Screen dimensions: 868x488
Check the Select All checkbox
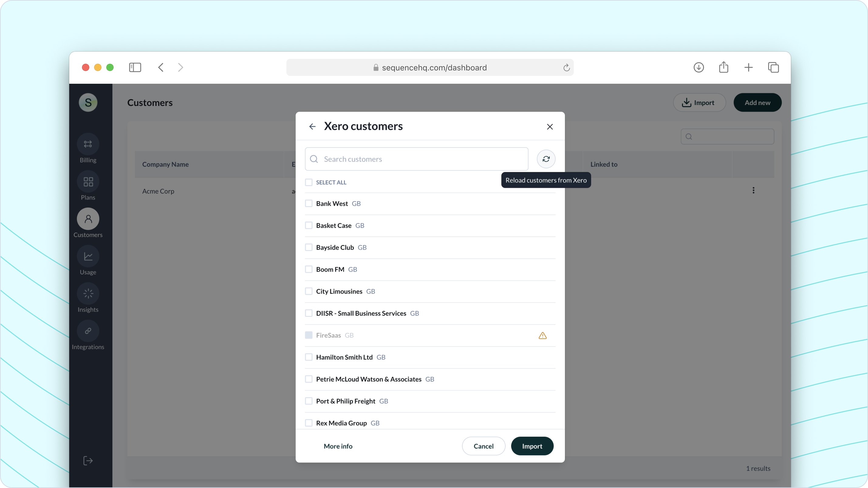tap(309, 182)
